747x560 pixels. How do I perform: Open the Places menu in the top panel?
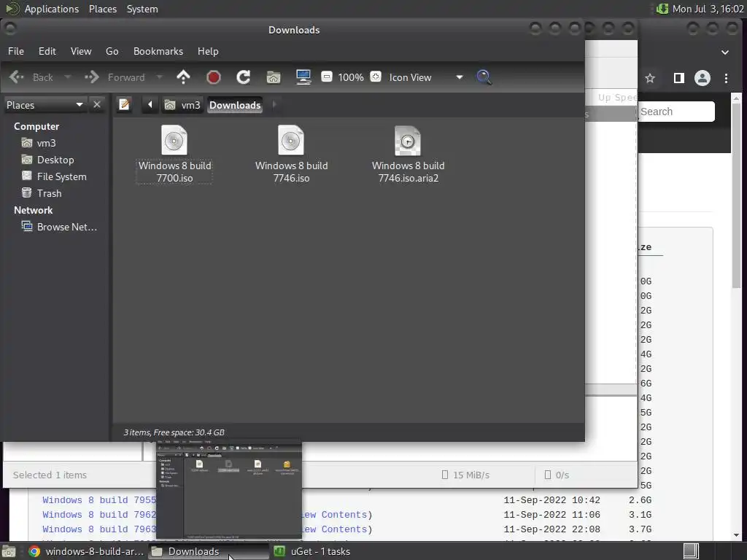102,9
